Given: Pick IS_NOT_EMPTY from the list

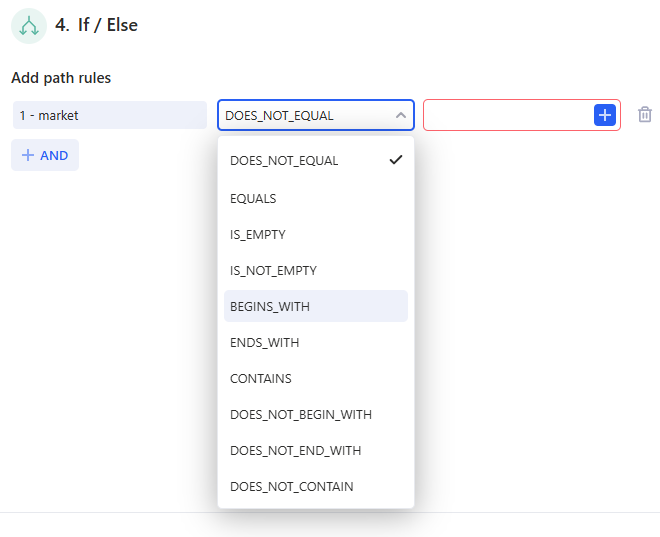Looking at the screenshot, I should [x=273, y=270].
